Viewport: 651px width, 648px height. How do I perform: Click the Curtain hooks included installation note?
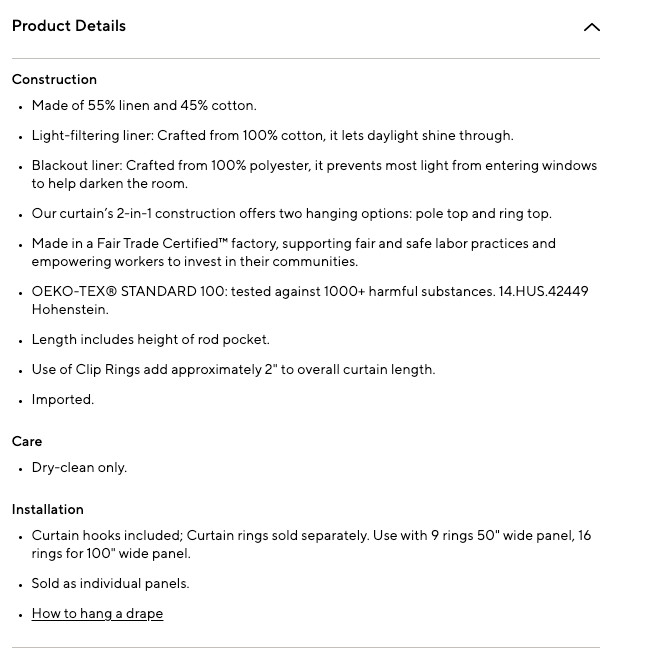(311, 544)
